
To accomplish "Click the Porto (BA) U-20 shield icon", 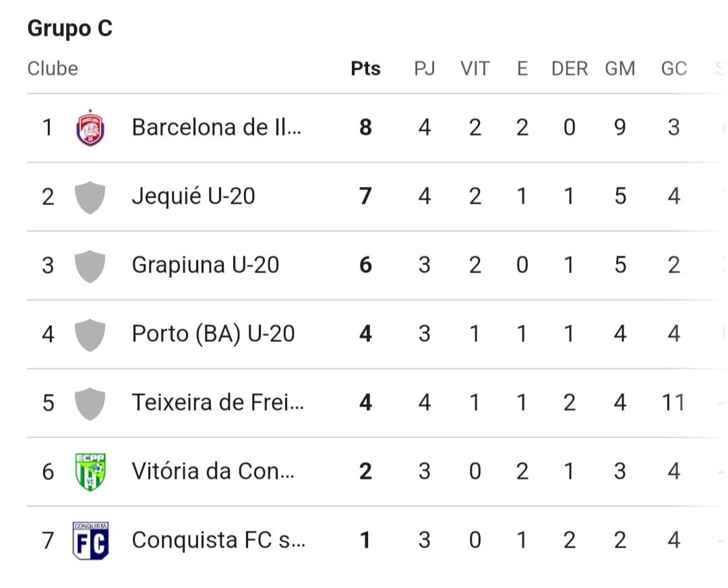I will coord(90,335).
